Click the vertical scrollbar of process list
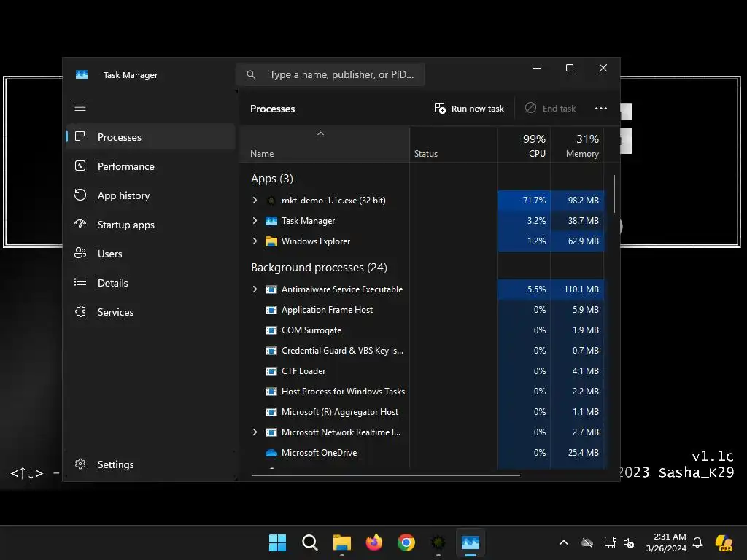Viewport: 747px width, 560px height. 614,194
